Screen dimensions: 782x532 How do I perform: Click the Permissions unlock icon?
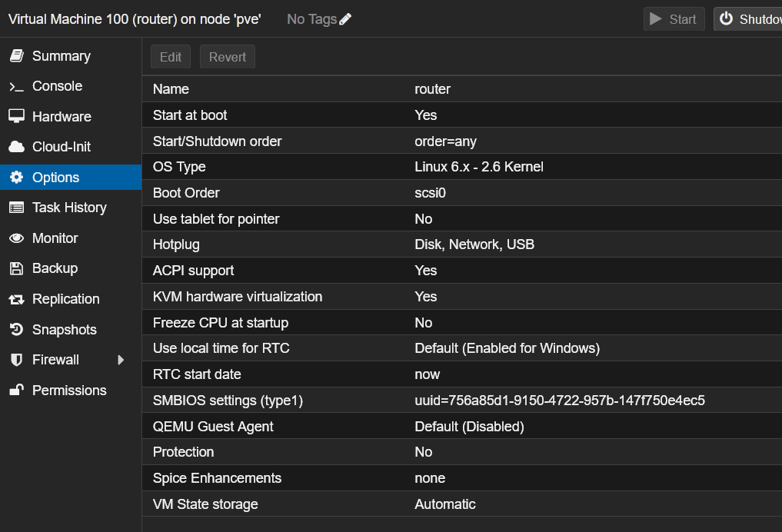[16, 391]
